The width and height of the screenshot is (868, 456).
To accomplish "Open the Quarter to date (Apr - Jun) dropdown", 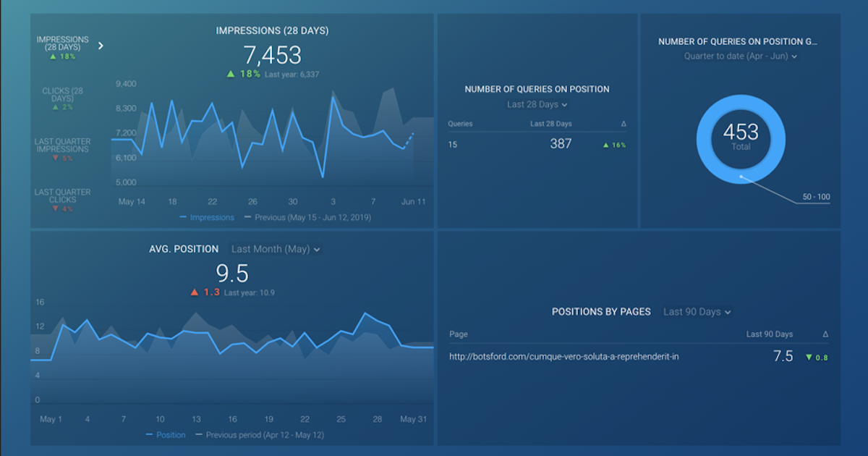I will point(741,56).
